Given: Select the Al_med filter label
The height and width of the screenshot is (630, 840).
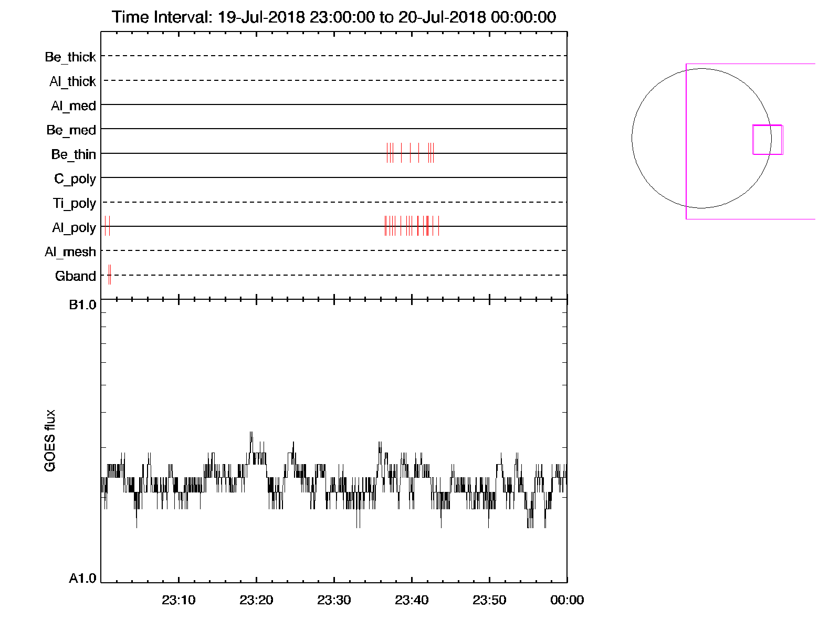Looking at the screenshot, I should coord(73,106).
